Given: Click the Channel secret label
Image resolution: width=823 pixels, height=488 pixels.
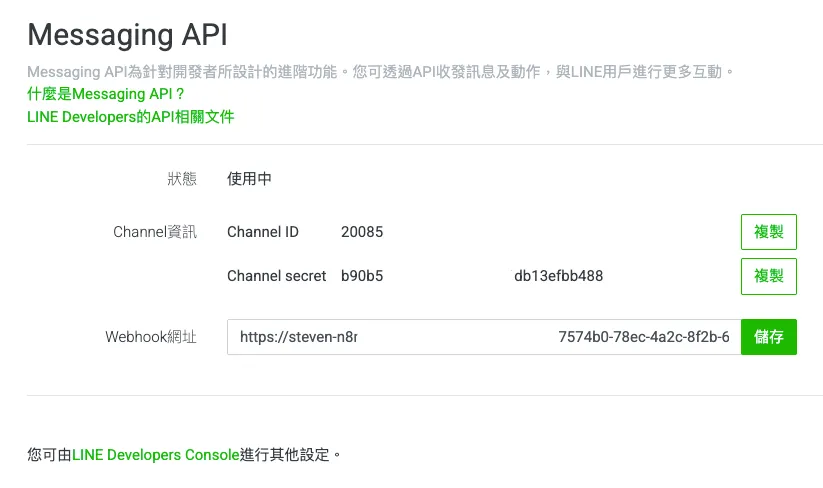Looking at the screenshot, I should [x=277, y=276].
